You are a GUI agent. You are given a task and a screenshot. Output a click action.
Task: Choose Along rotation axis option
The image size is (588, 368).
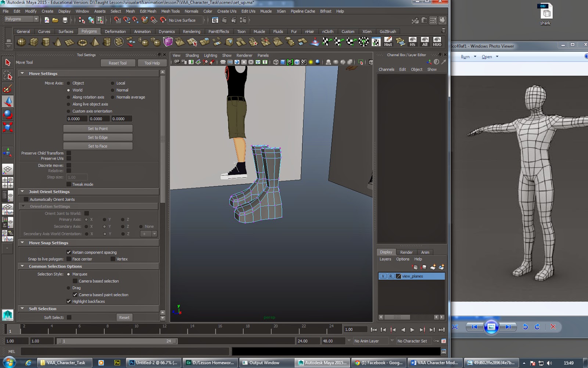[68, 97]
